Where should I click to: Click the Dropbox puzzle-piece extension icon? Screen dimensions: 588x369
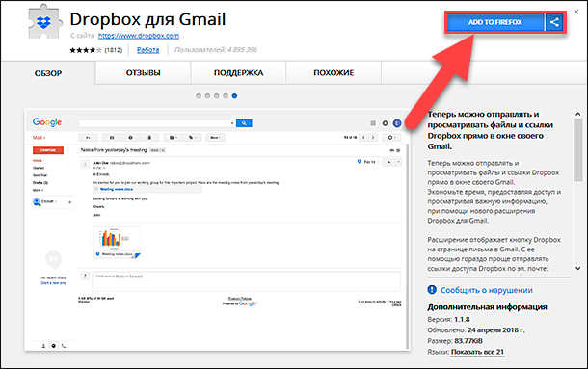(44, 22)
